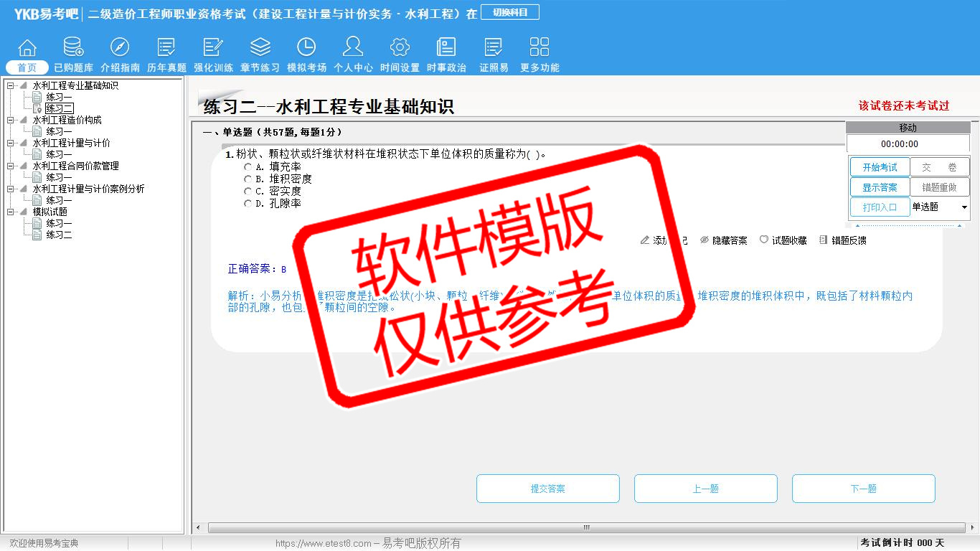The width and height of the screenshot is (980, 551).
Task: Open 章节练习 chapter practice
Action: (x=260, y=48)
